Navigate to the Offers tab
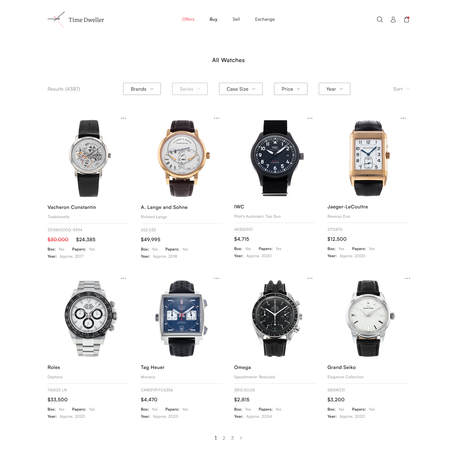This screenshot has width=457, height=476. [x=188, y=19]
